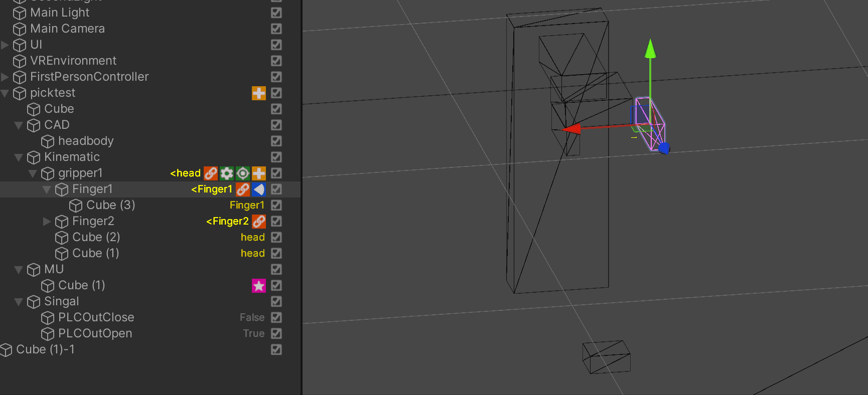The width and height of the screenshot is (868, 395).
Task: Collapse the gripper1 node
Action: pyautogui.click(x=33, y=173)
